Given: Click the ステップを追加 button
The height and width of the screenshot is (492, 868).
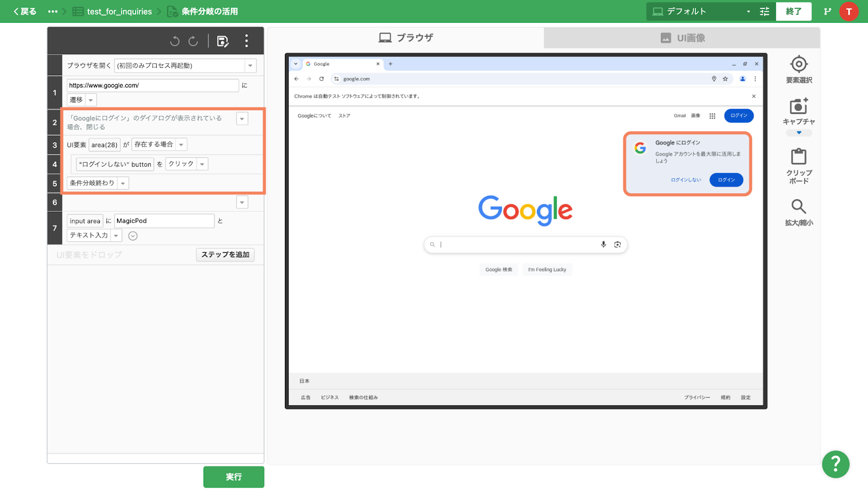Looking at the screenshot, I should click(x=225, y=254).
